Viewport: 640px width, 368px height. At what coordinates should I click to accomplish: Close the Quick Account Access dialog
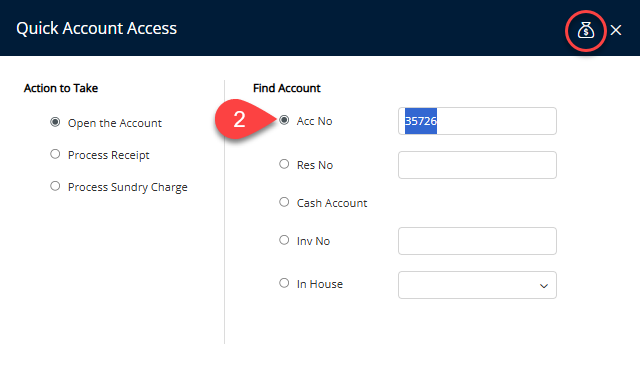tap(616, 30)
